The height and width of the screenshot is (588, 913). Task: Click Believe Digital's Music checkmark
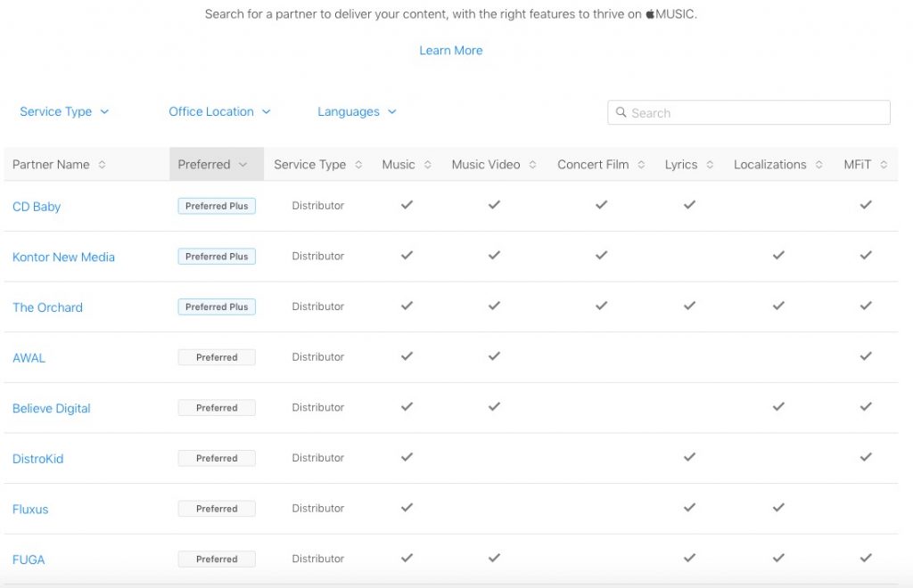click(x=407, y=406)
